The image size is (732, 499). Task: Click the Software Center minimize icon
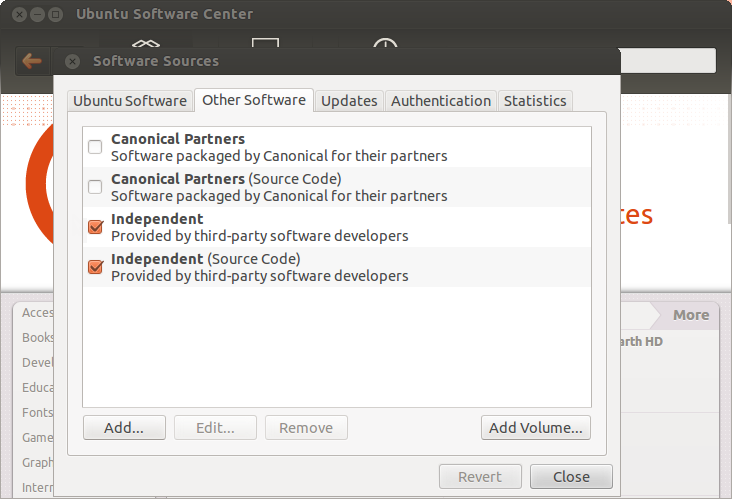click(36, 14)
